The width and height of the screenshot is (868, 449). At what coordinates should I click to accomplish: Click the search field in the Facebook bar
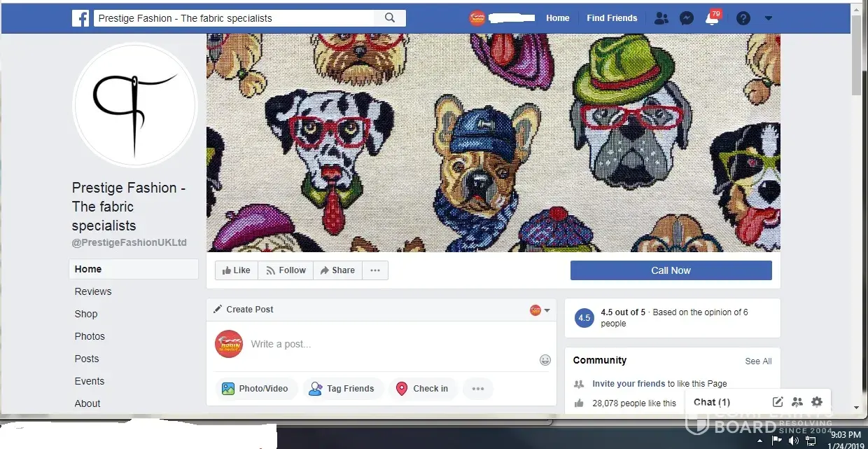click(234, 18)
